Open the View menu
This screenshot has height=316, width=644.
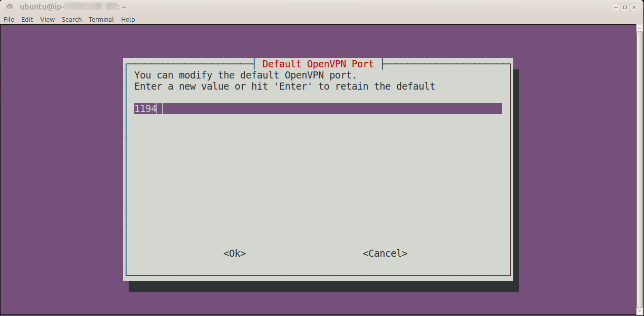tap(47, 19)
